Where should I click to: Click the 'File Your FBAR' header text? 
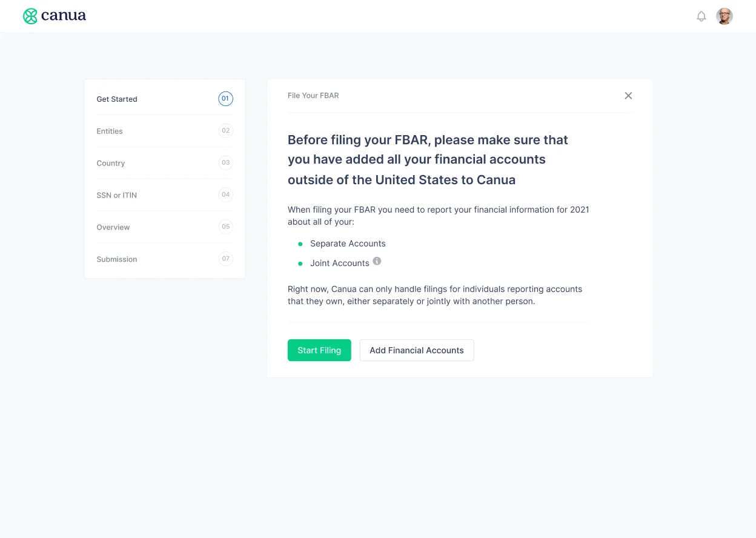click(313, 96)
